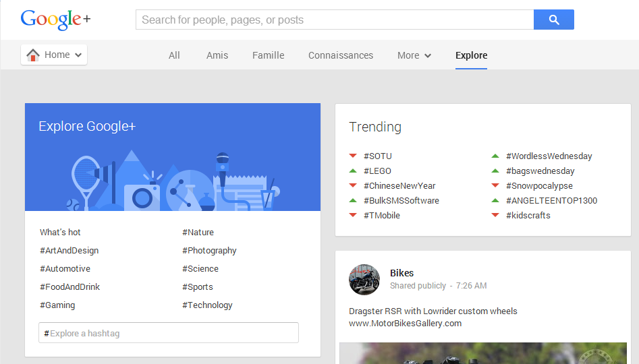Click the Home house icon
Image resolution: width=639 pixels, height=364 pixels.
click(x=33, y=55)
